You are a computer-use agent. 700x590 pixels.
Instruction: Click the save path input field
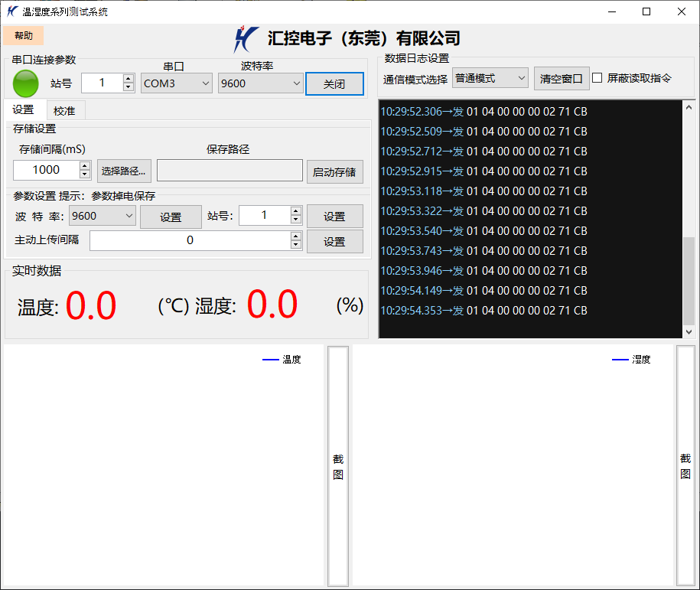pos(230,171)
